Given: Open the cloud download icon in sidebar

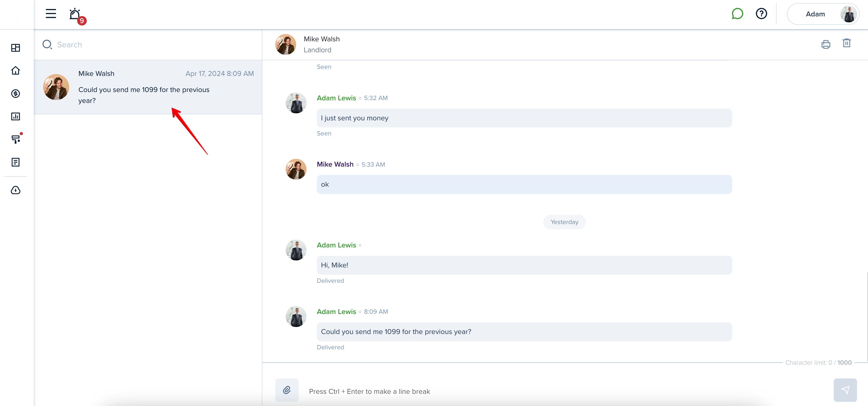Looking at the screenshot, I should point(16,190).
